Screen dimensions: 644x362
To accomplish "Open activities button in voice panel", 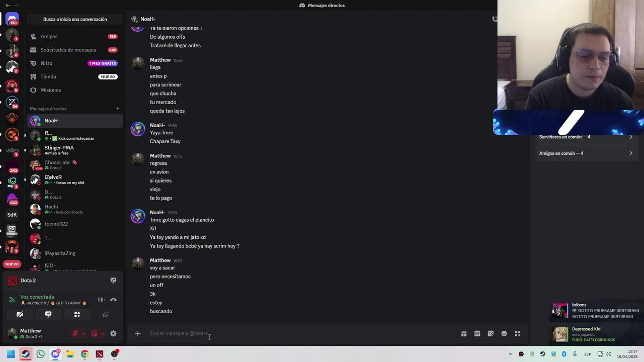I will pos(77,314).
